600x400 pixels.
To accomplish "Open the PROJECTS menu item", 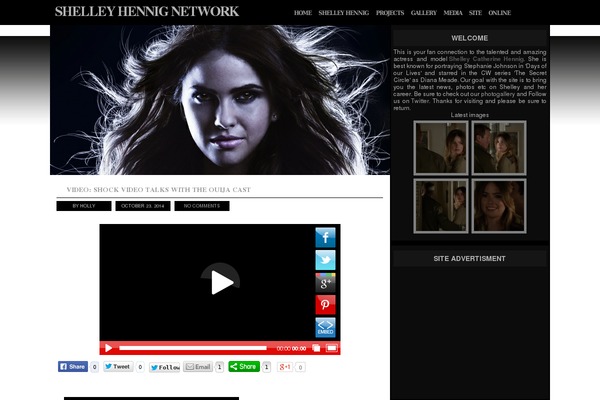I will point(390,13).
